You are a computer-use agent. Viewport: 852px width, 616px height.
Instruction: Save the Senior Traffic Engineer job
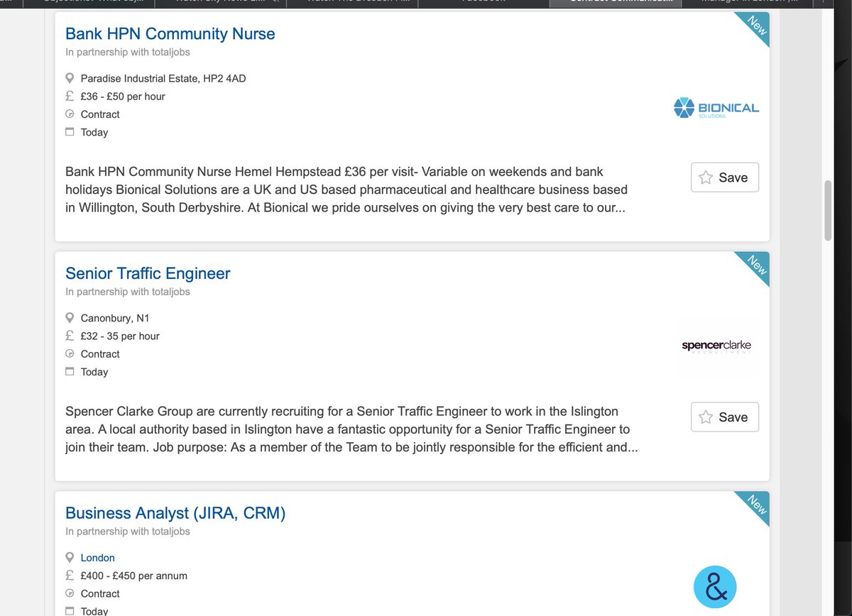tap(724, 417)
